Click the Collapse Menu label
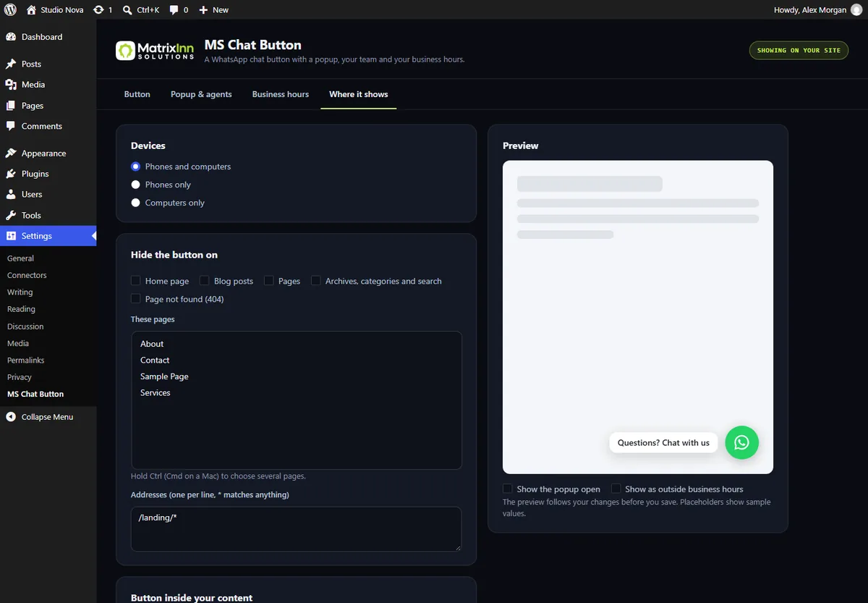The width and height of the screenshot is (868, 603). pyautogui.click(x=47, y=417)
